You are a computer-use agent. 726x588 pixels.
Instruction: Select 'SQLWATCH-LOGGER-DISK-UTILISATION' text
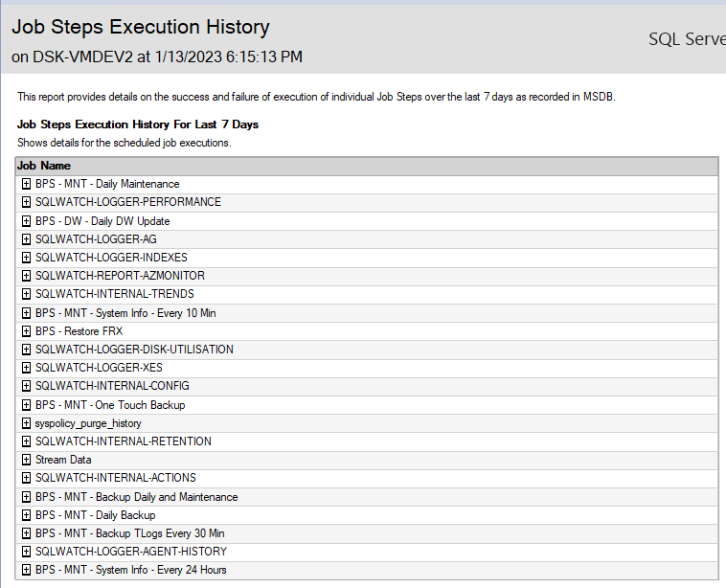click(x=135, y=350)
